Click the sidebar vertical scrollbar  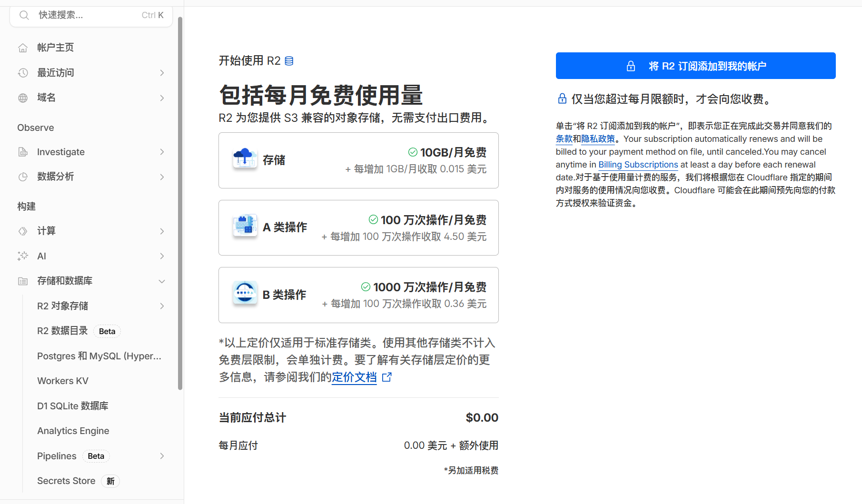(180, 203)
